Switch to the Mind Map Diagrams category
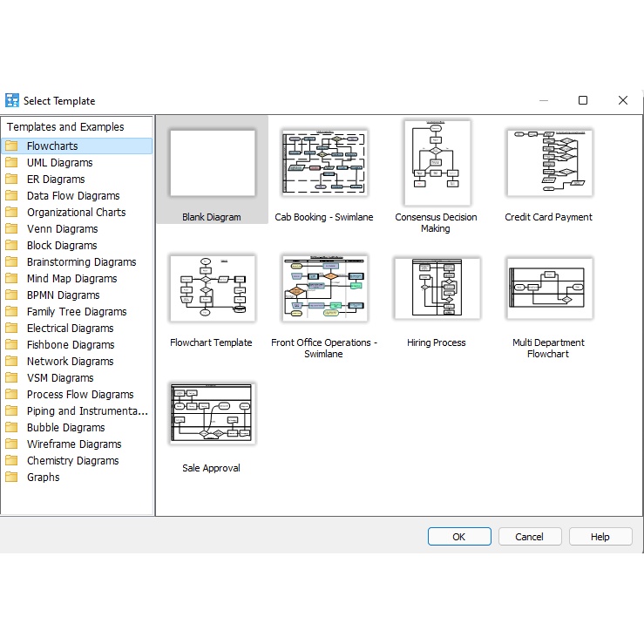This screenshot has height=644, width=644. (x=71, y=279)
